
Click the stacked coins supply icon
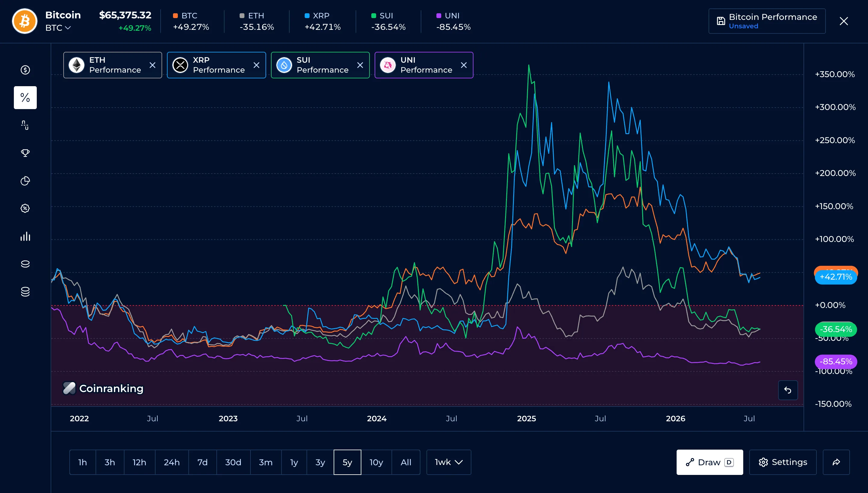[x=25, y=291]
